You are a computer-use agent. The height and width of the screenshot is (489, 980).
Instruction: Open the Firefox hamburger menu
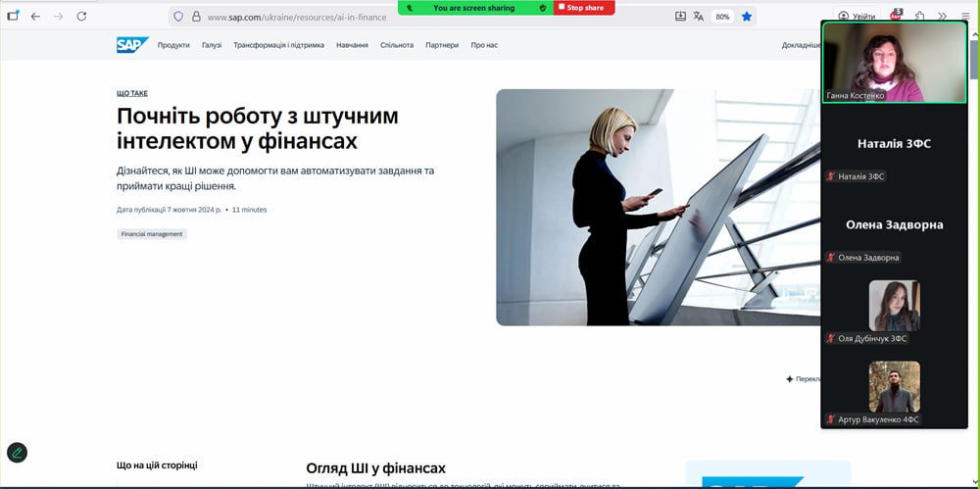[964, 17]
